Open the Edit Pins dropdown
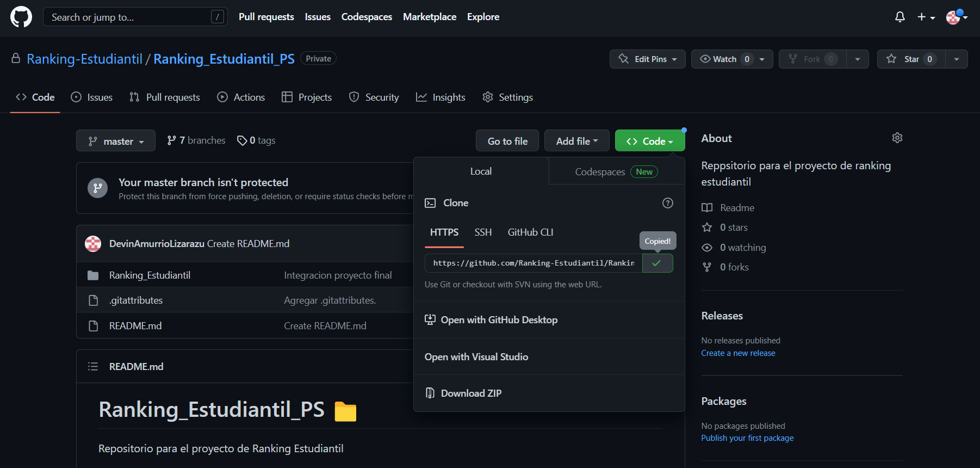 coord(647,59)
